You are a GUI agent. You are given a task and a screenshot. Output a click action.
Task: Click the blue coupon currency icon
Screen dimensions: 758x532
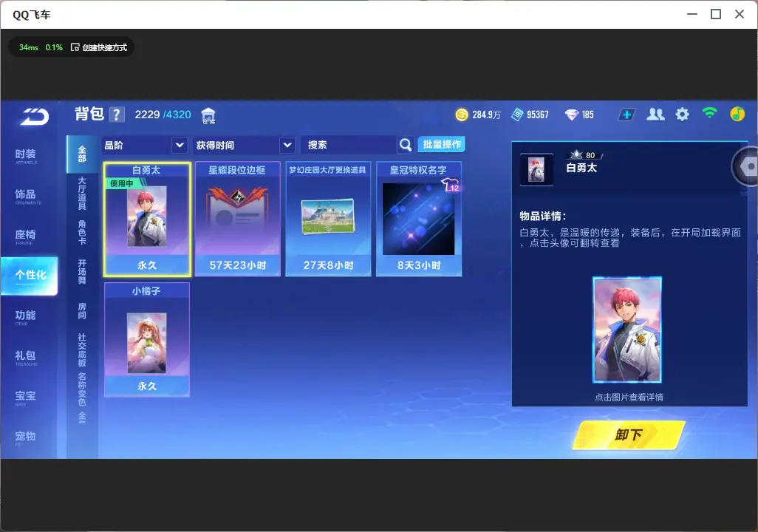pyautogui.click(x=517, y=115)
